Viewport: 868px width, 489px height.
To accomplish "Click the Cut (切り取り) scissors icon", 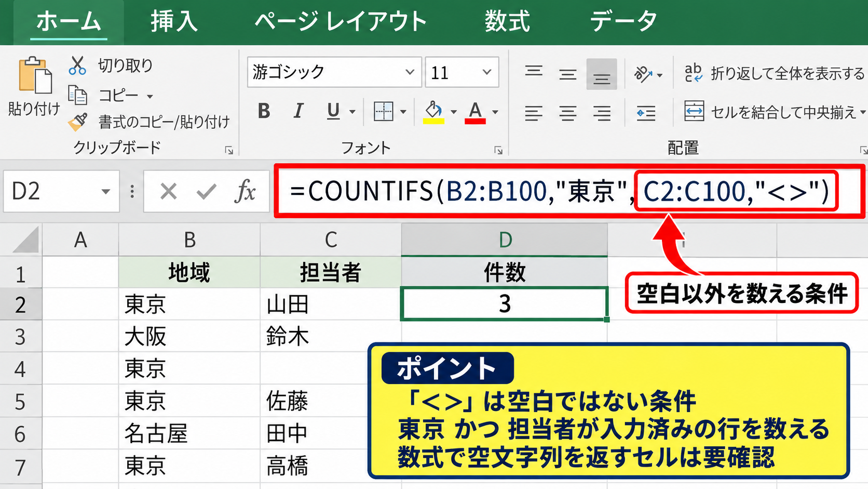I will click(x=77, y=66).
